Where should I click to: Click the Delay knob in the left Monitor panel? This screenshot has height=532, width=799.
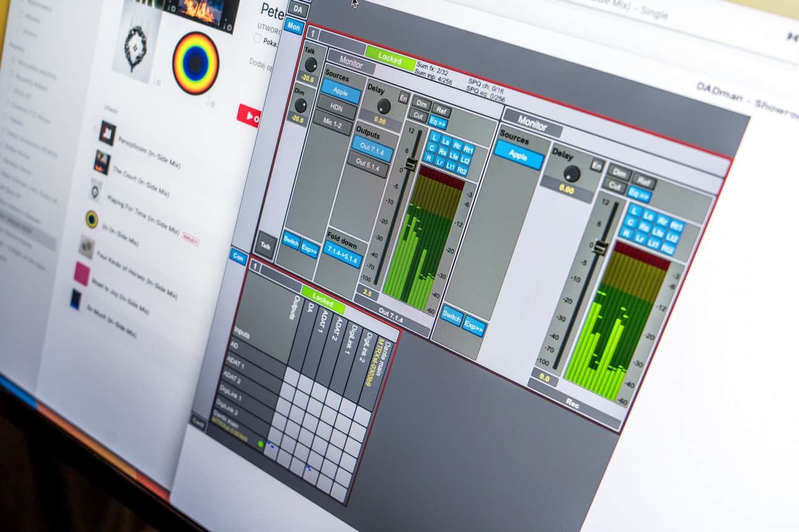coord(384,106)
